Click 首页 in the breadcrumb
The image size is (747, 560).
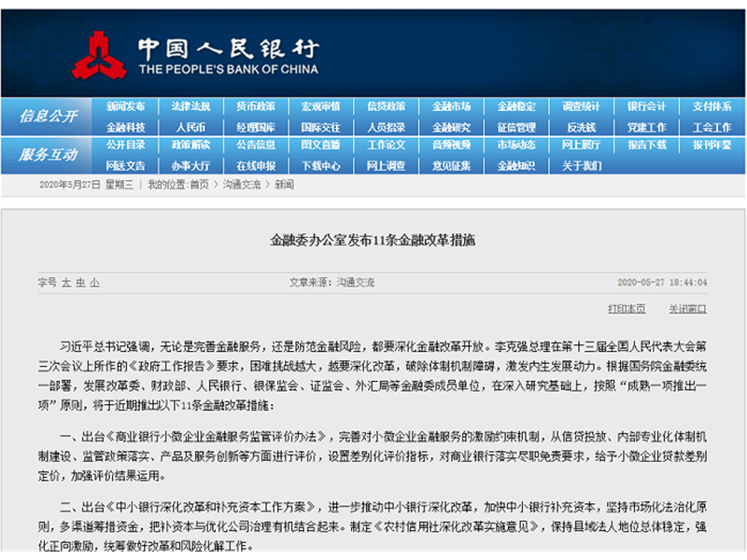199,185
